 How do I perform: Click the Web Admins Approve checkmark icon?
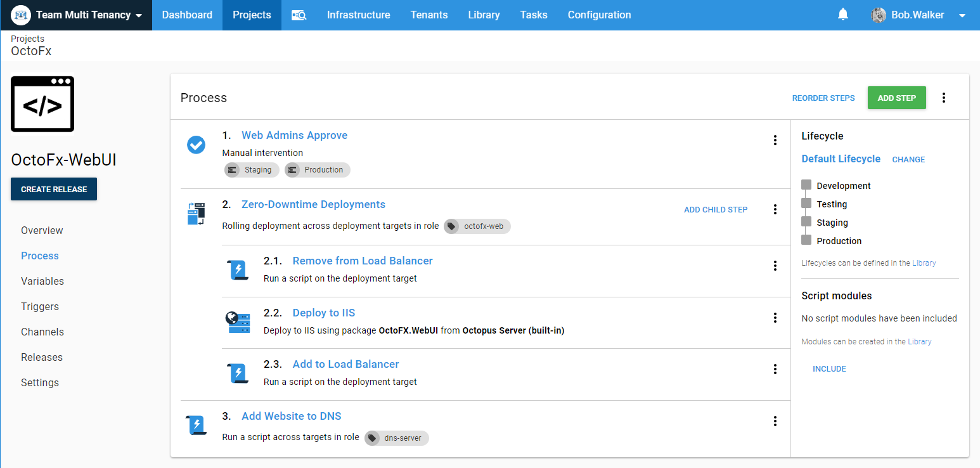196,145
